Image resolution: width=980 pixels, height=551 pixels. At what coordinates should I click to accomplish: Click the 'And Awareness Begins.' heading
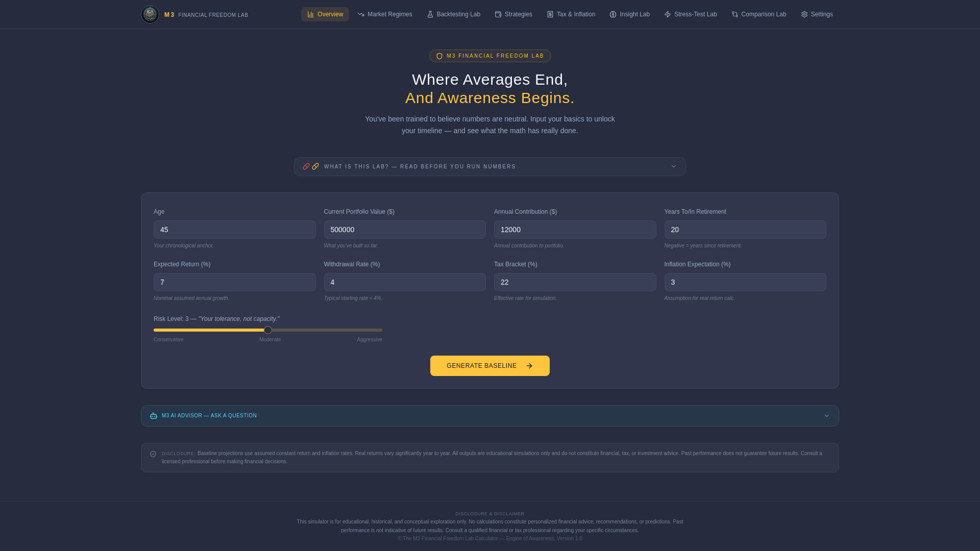[490, 98]
